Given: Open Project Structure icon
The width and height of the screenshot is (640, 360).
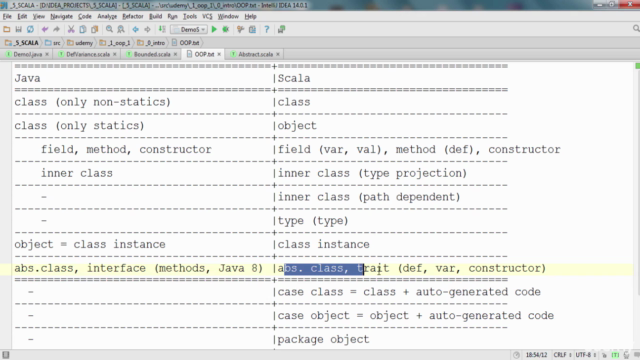Looking at the screenshot, I should [252, 29].
